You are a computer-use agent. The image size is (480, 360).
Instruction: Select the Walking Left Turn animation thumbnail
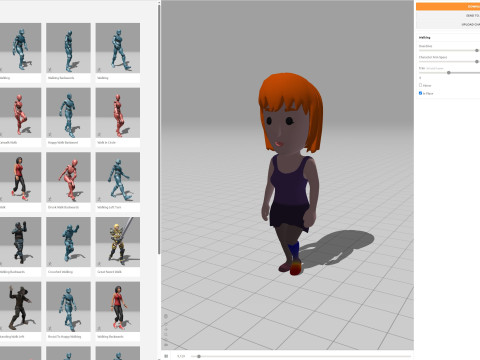pyautogui.click(x=118, y=177)
